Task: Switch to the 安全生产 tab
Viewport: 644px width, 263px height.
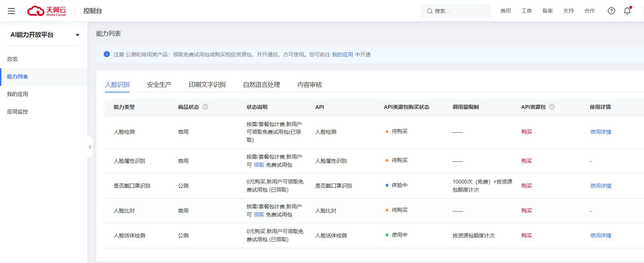Action: click(x=159, y=85)
